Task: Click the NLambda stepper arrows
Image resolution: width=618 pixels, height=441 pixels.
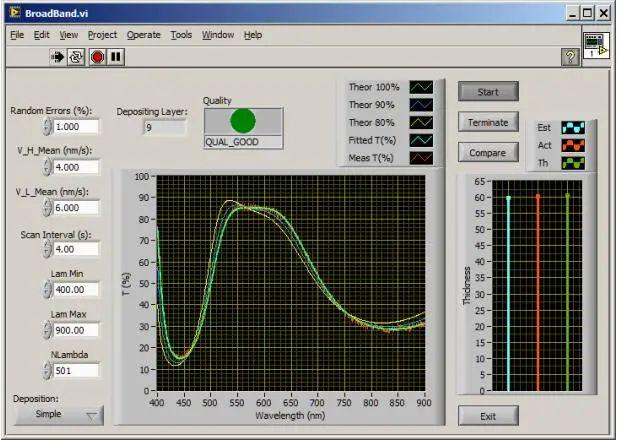Action: [47, 371]
